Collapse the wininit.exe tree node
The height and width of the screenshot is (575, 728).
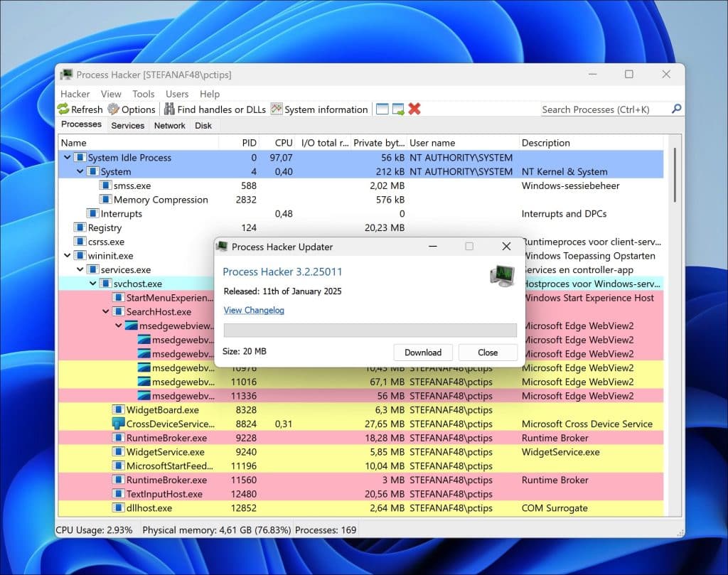click(68, 256)
